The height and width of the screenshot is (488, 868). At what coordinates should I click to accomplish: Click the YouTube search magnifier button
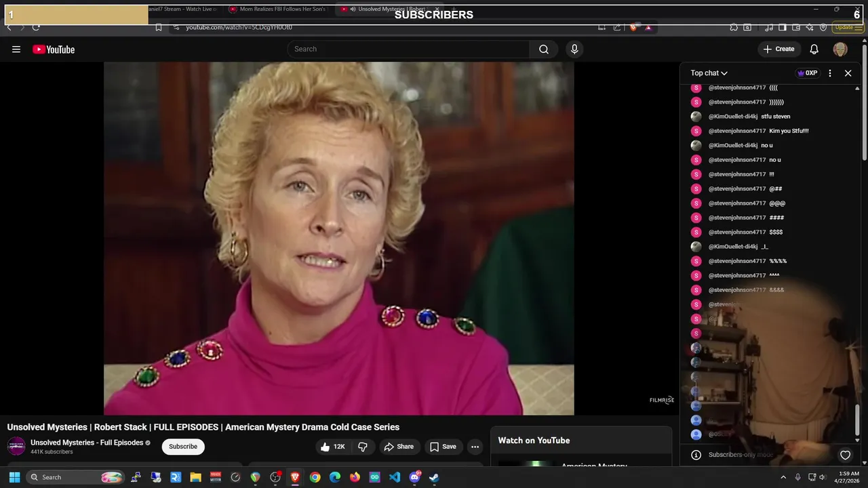tap(544, 49)
